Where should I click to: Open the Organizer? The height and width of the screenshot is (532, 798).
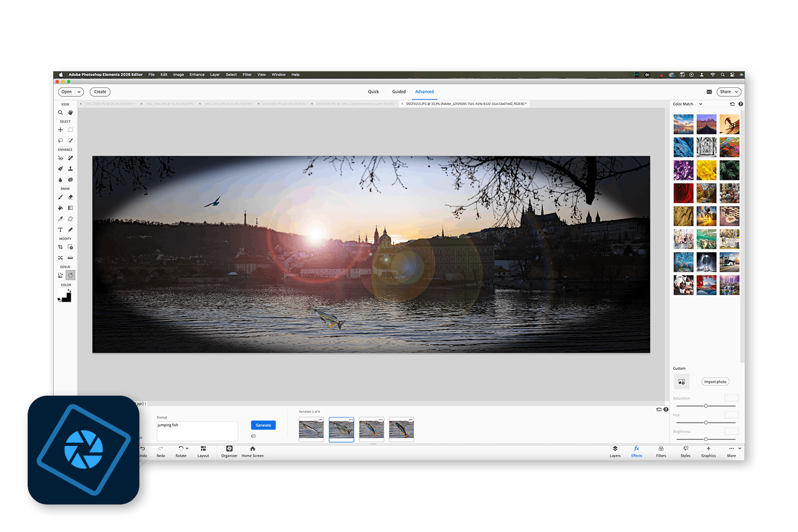[229, 451]
